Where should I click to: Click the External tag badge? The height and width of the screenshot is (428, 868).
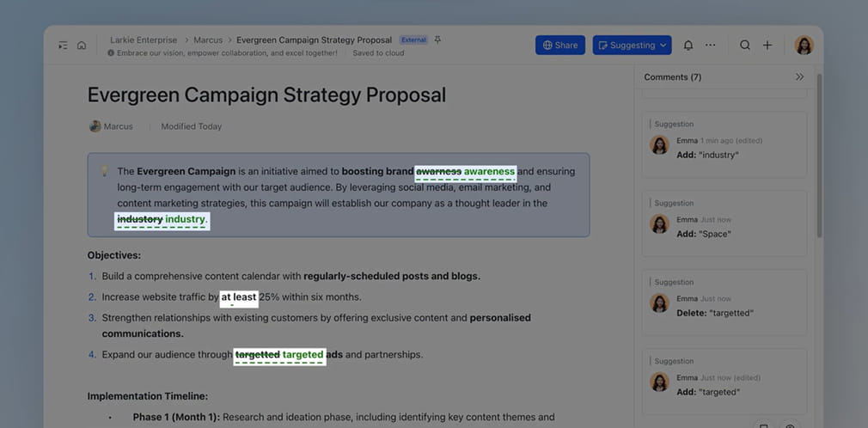[413, 40]
